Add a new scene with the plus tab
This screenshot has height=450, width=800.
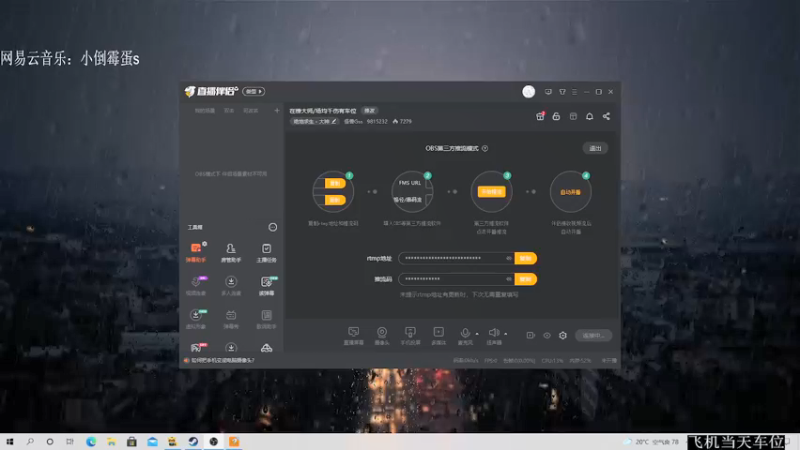point(277,110)
